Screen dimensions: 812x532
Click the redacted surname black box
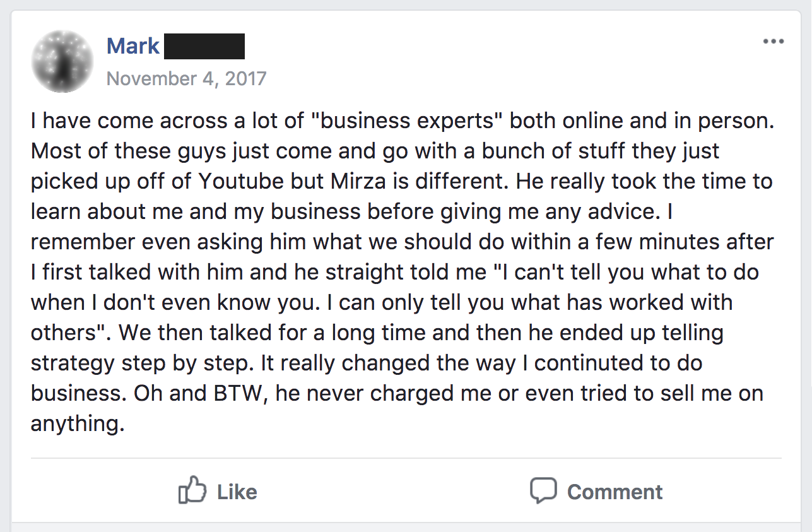coord(204,47)
